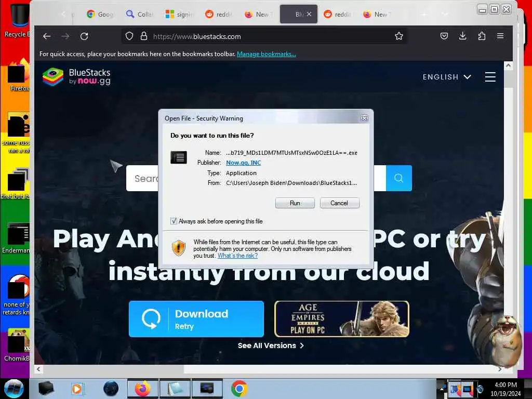Show hidden system tray icons

coord(442,389)
